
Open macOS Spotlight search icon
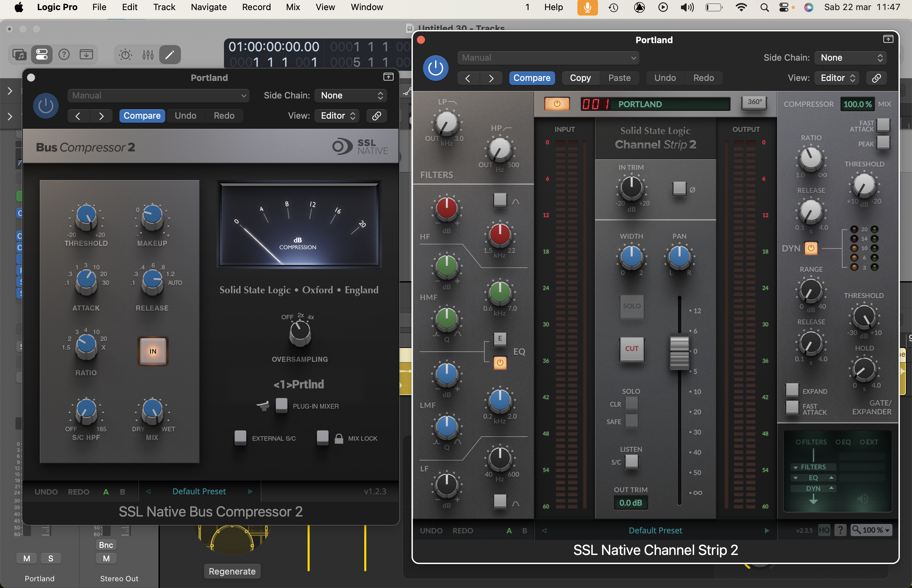pos(764,7)
